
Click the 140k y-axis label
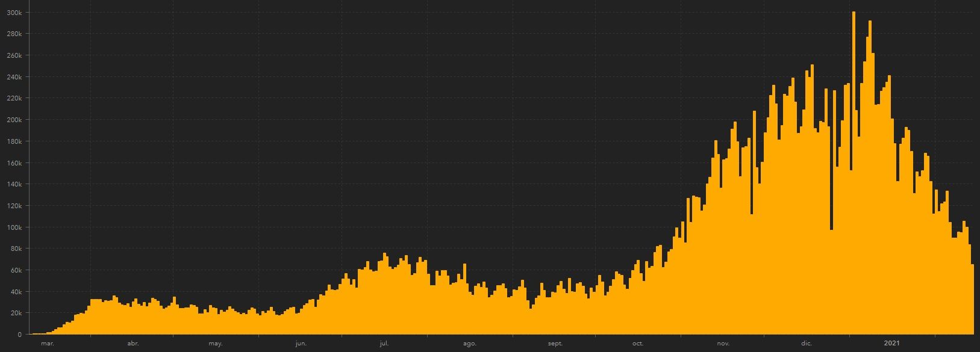pos(15,184)
